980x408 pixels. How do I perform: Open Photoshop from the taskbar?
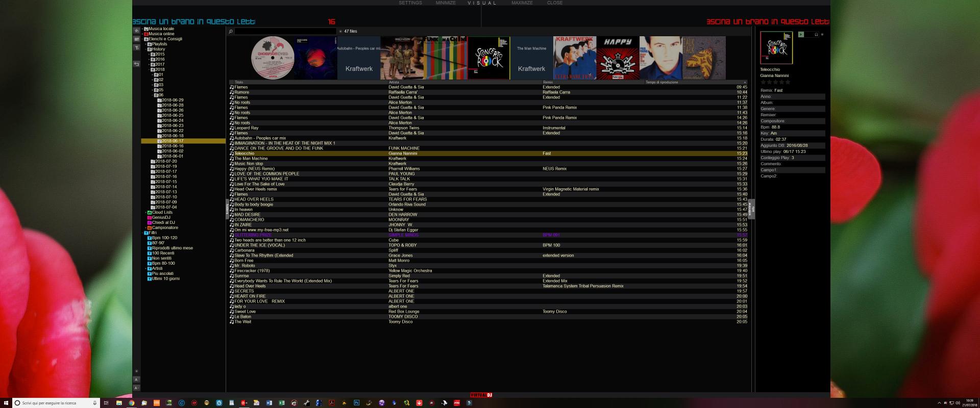(357, 403)
